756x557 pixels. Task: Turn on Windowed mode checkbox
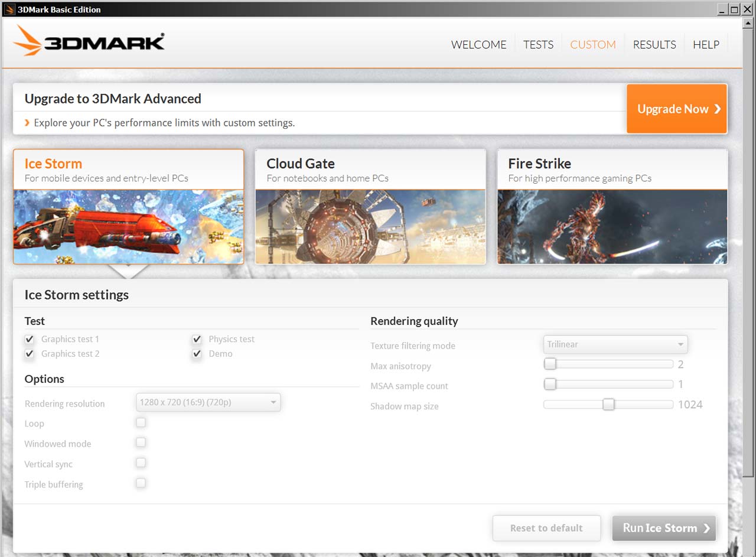141,442
